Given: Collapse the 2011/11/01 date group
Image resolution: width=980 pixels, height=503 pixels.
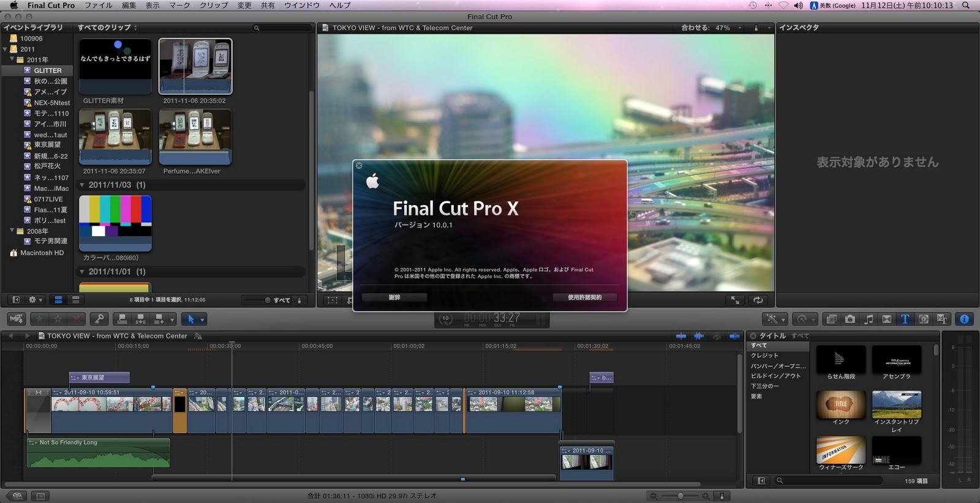Looking at the screenshot, I should point(82,272).
